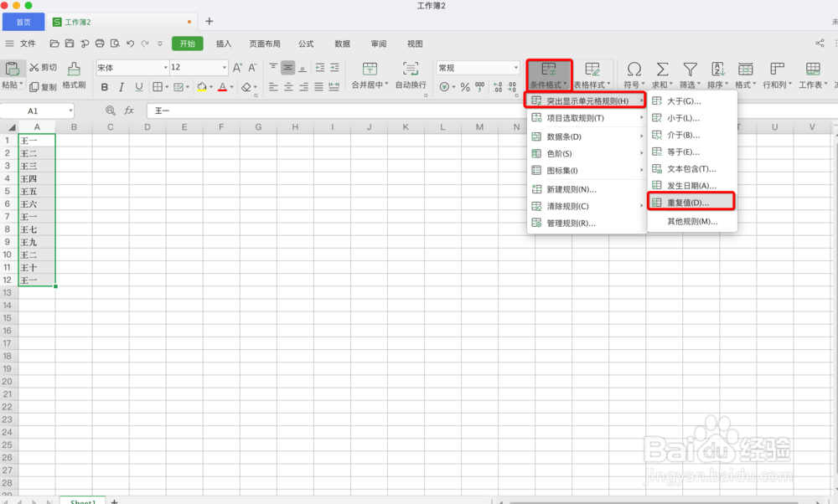Toggle vertical bottom alignment
838x504 pixels.
click(303, 68)
